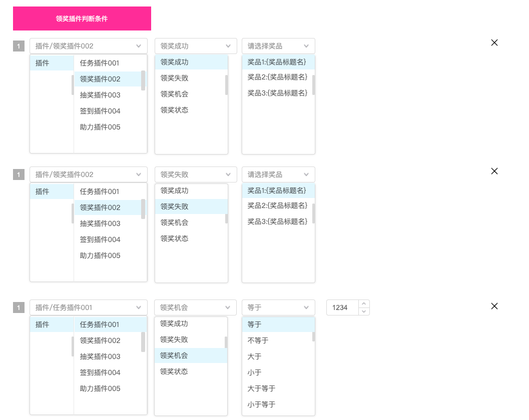Pick 领奖机会 in the list under 领奖失败
This screenshot has height=420, width=529.
point(190,222)
